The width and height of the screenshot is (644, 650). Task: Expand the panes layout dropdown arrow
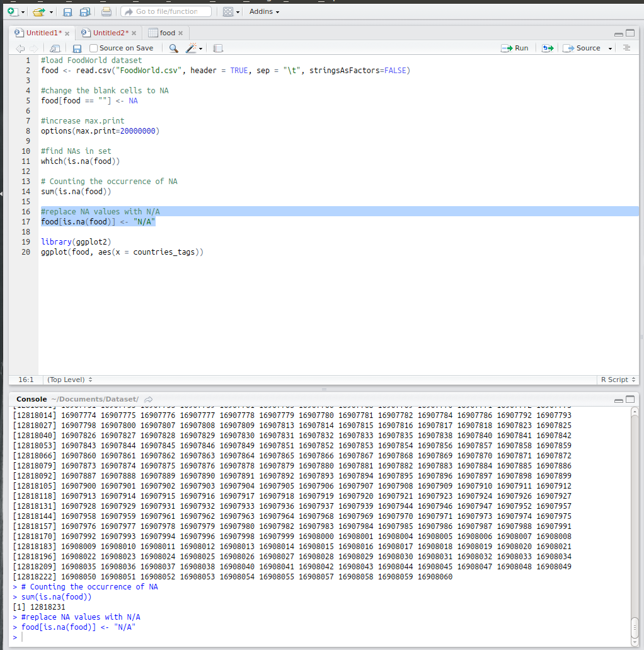click(x=238, y=12)
